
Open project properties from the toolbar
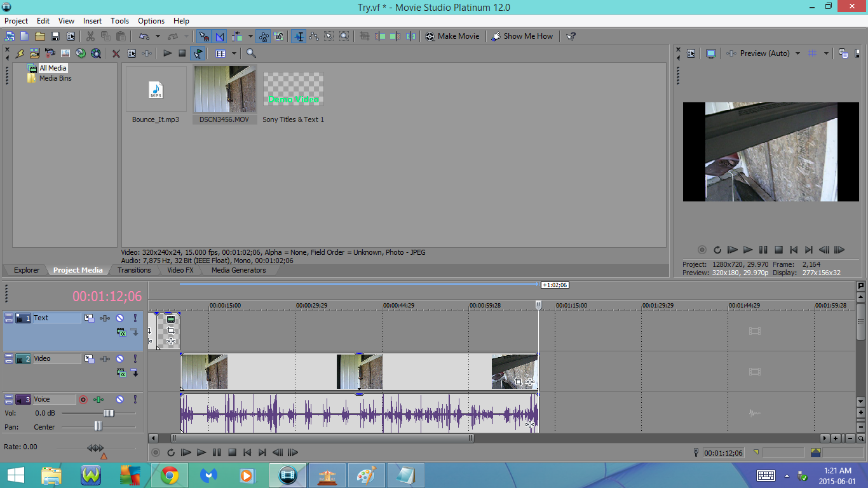coord(71,36)
